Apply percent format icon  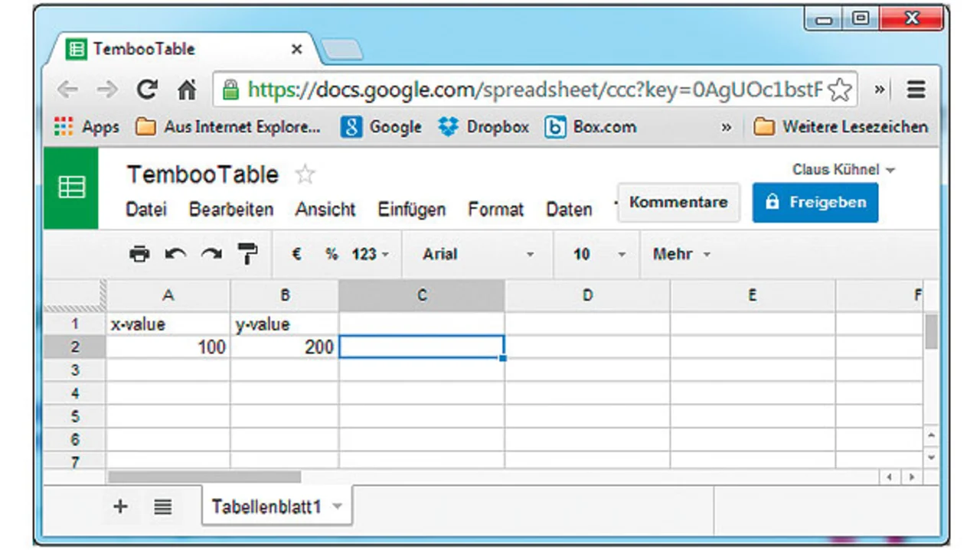pos(332,254)
